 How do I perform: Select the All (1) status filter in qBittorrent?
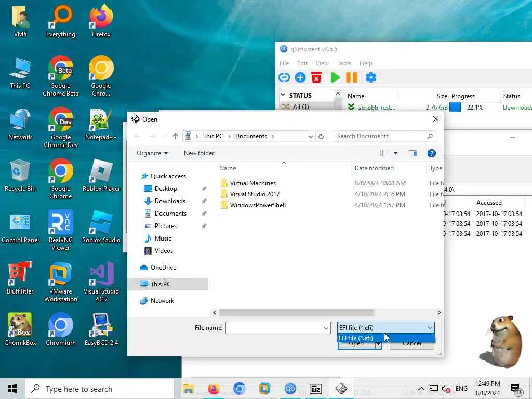[301, 107]
